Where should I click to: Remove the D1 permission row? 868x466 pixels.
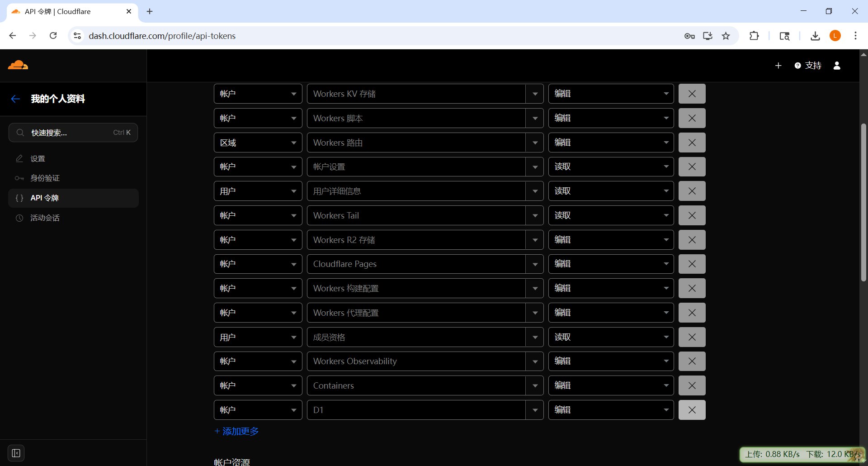pyautogui.click(x=692, y=410)
